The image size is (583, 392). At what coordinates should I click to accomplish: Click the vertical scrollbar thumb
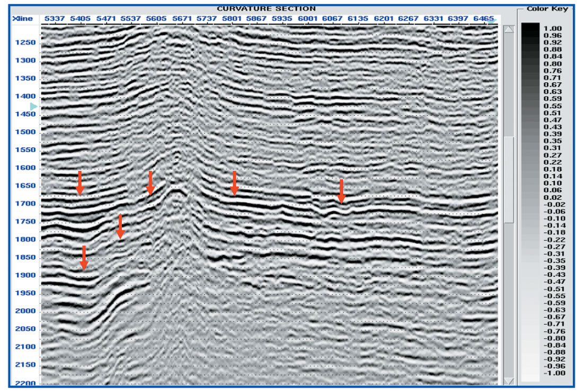tap(509, 180)
